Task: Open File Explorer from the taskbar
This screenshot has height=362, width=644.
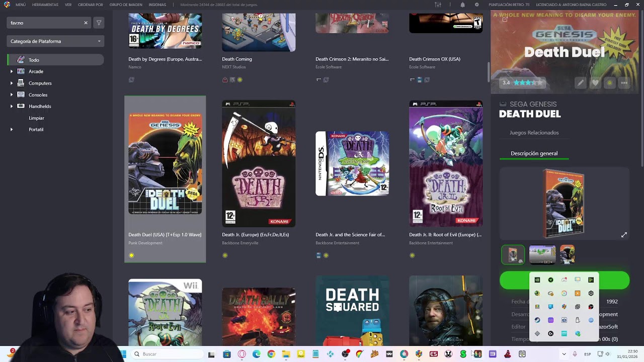Action: (286, 354)
